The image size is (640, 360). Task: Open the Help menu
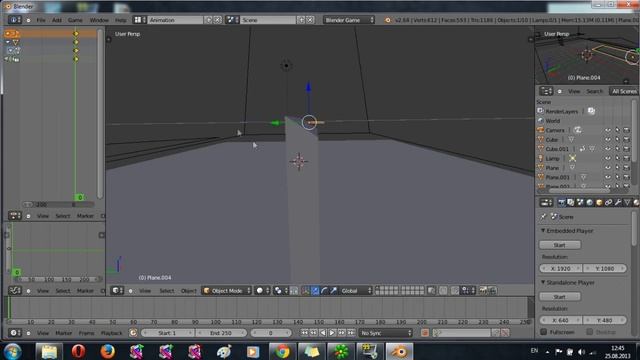pyautogui.click(x=120, y=20)
